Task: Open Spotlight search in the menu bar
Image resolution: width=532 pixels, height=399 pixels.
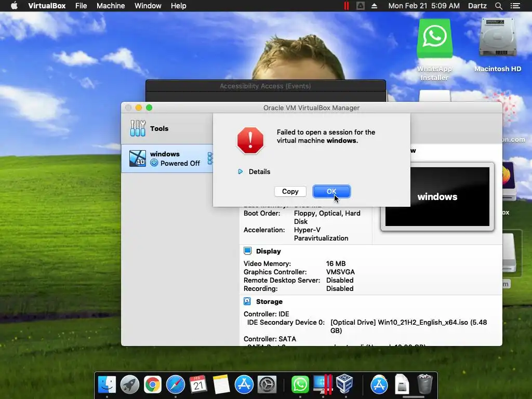Action: [x=498, y=6]
